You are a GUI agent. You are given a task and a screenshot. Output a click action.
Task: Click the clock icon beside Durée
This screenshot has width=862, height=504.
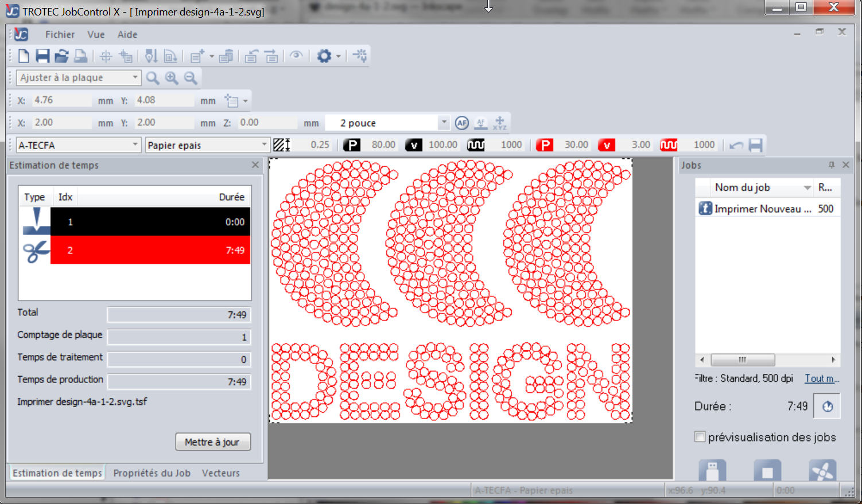[x=827, y=407]
